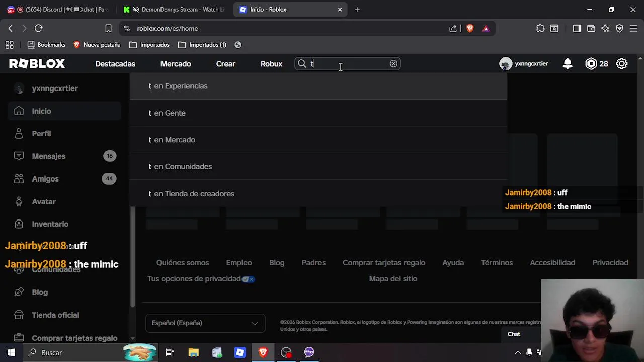Select 't en Mercado' suggestion
The height and width of the screenshot is (362, 644).
pos(318,140)
